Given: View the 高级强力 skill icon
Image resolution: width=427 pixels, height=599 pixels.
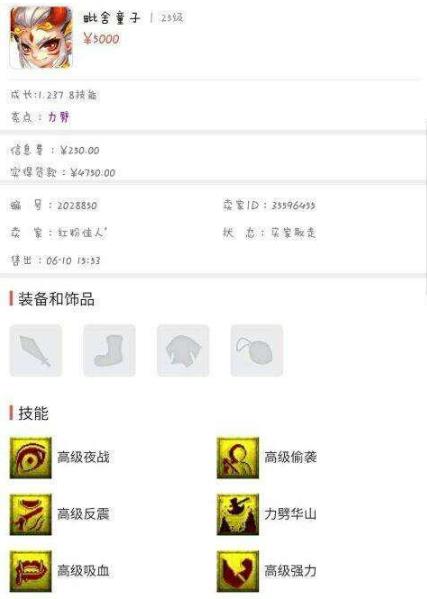Looking at the screenshot, I should (238, 571).
